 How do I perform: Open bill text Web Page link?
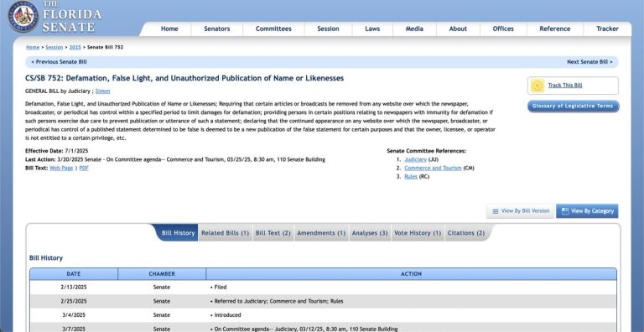[61, 168]
